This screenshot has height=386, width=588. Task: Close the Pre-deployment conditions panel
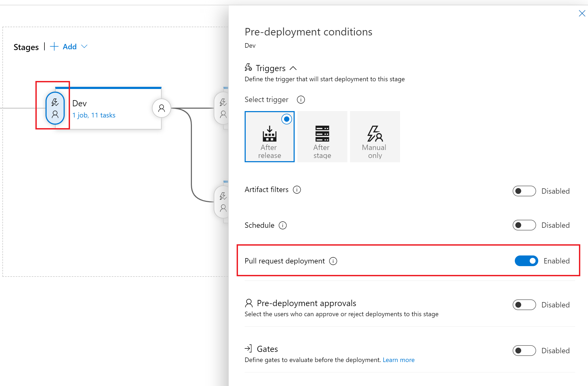[582, 13]
